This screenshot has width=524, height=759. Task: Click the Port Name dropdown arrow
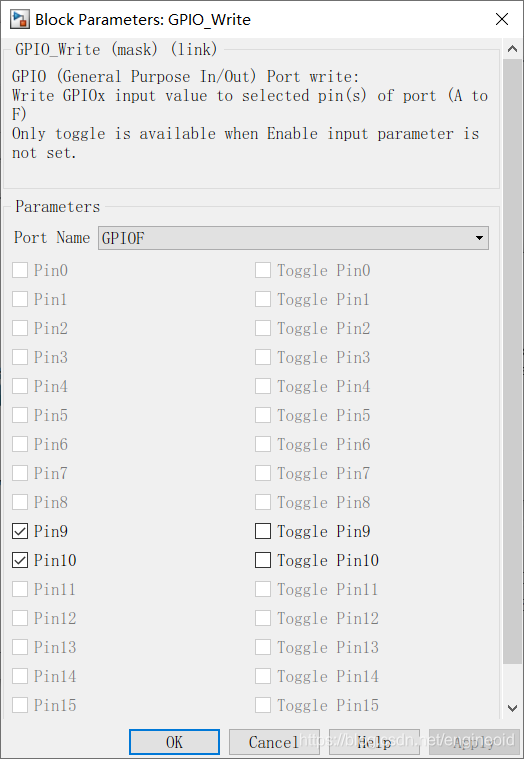(479, 238)
